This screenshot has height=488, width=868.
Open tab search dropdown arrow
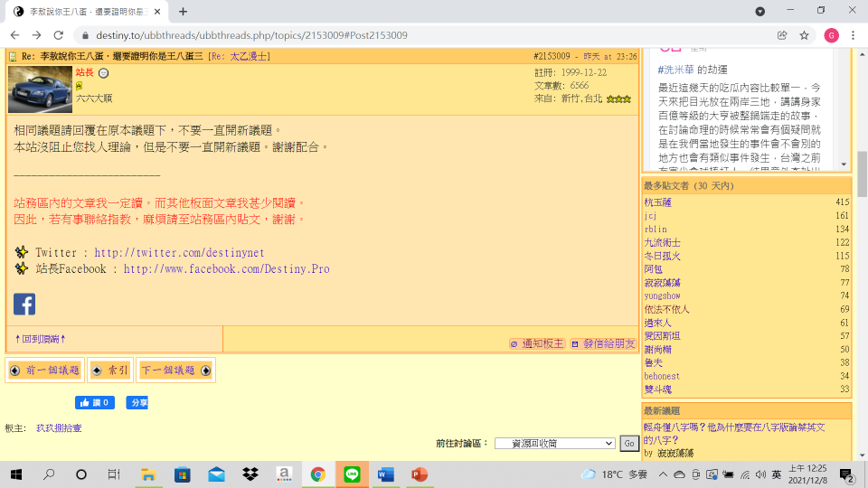click(760, 11)
